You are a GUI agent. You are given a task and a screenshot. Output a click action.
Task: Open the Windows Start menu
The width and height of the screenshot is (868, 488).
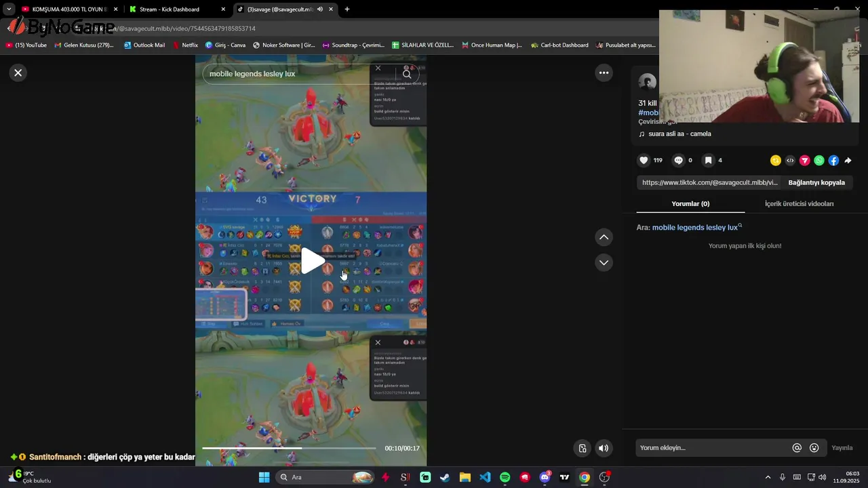click(x=264, y=477)
